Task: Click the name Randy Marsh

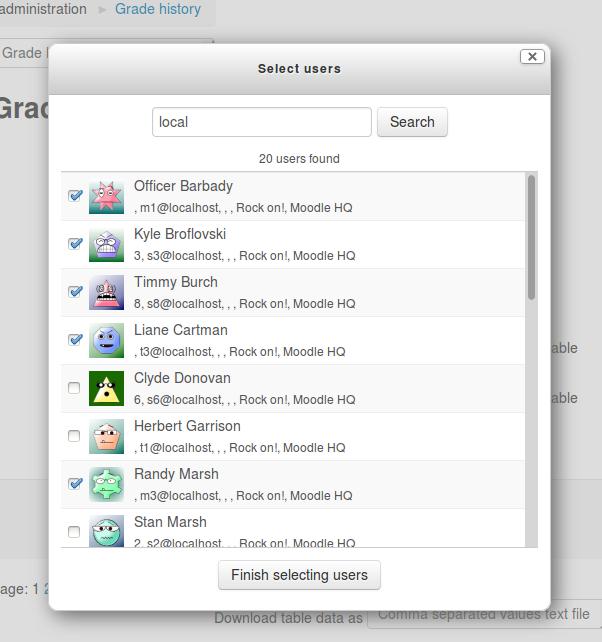Action: [176, 474]
